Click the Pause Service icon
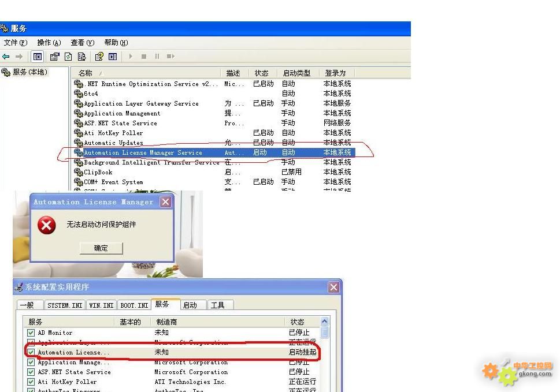The image size is (560, 392). tap(157, 57)
